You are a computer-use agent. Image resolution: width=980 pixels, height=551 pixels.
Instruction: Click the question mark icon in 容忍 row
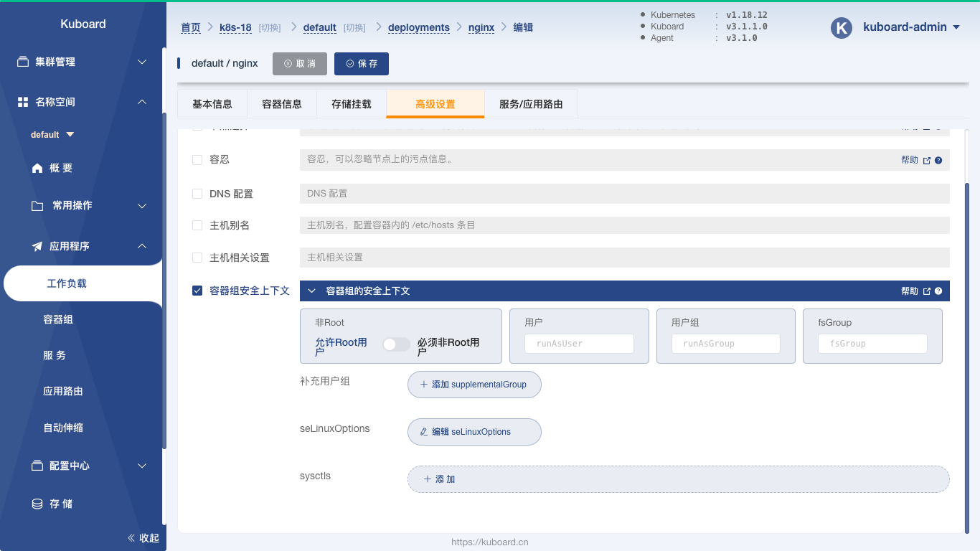click(938, 160)
